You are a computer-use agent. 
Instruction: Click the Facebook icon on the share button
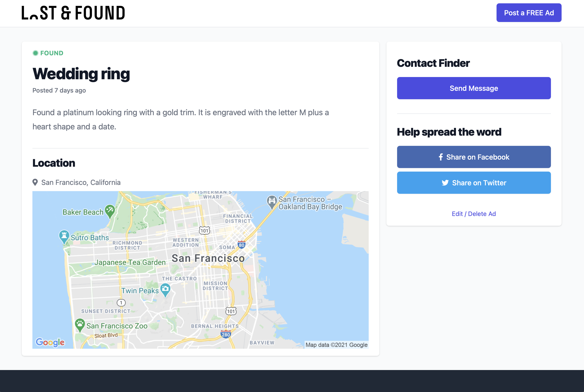441,157
